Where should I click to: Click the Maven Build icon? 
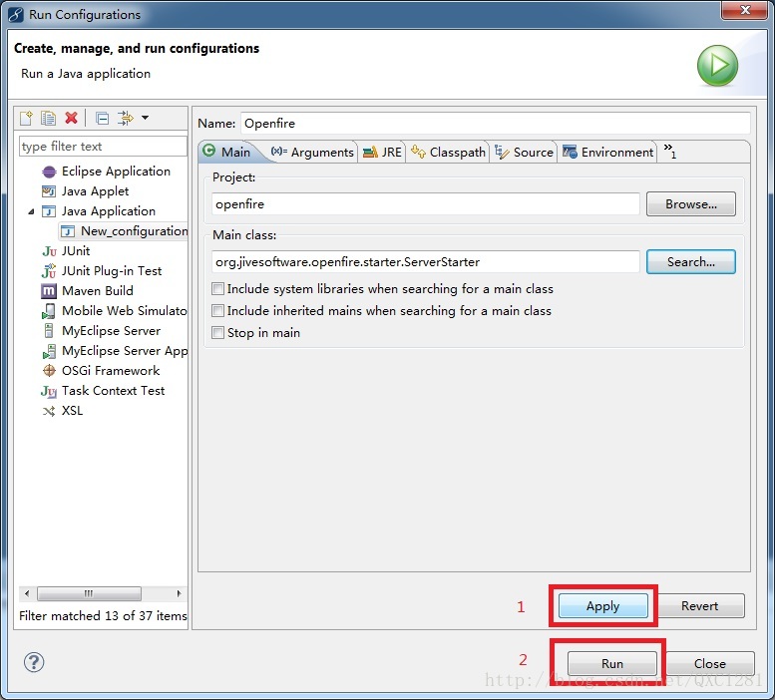tap(49, 291)
